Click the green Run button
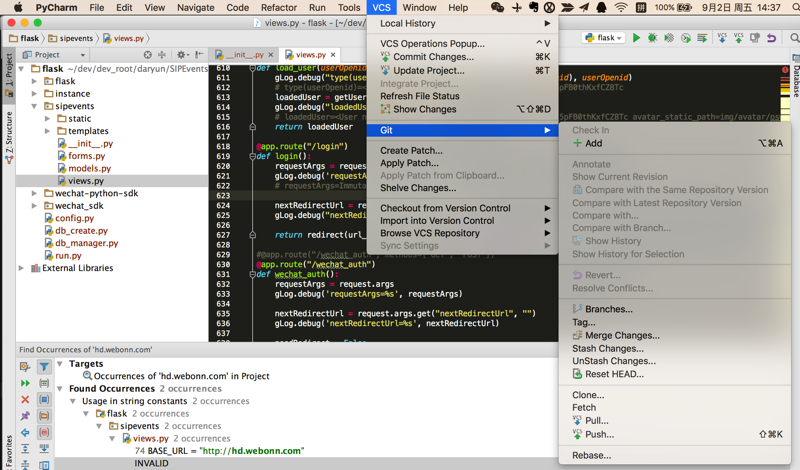The height and width of the screenshot is (470, 800). 636,38
